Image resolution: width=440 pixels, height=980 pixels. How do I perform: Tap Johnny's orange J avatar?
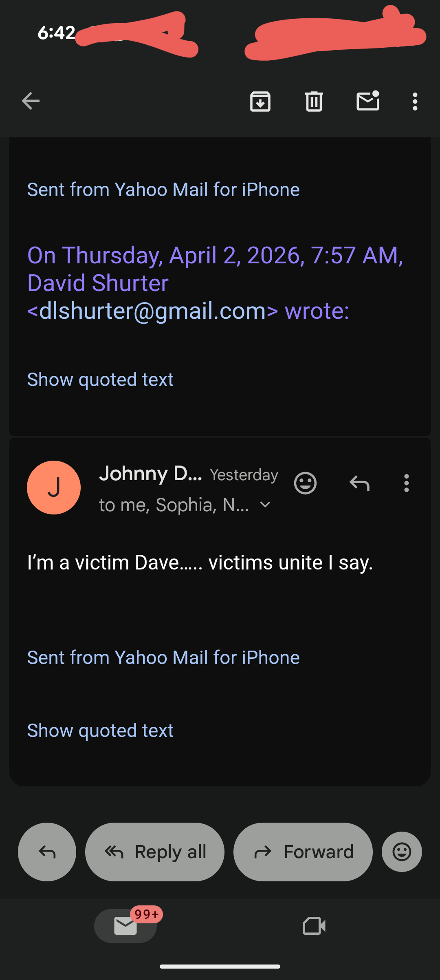(x=54, y=488)
